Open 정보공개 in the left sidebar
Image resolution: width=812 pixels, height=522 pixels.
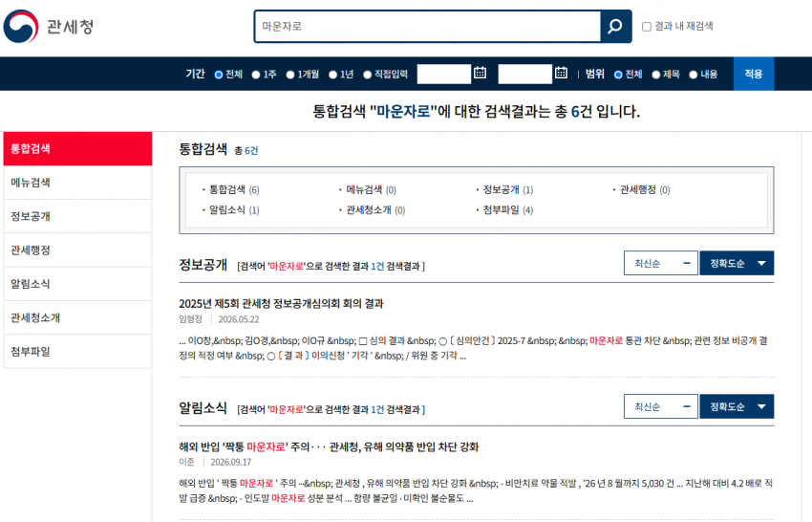coord(77,216)
